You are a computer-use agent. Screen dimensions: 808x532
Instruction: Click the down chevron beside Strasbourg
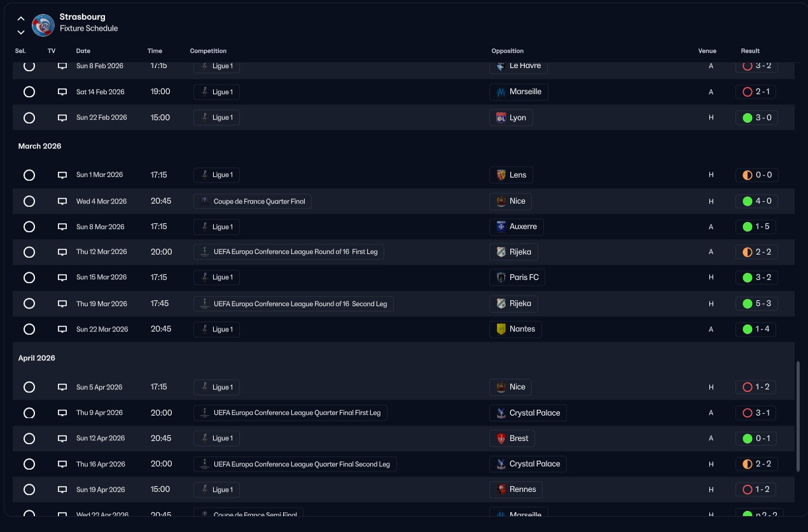(21, 32)
